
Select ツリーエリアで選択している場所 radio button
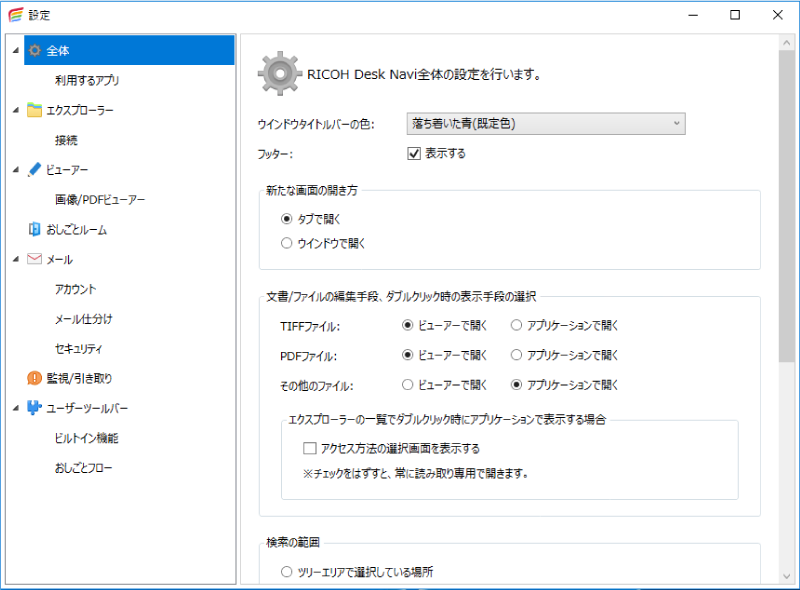click(287, 572)
